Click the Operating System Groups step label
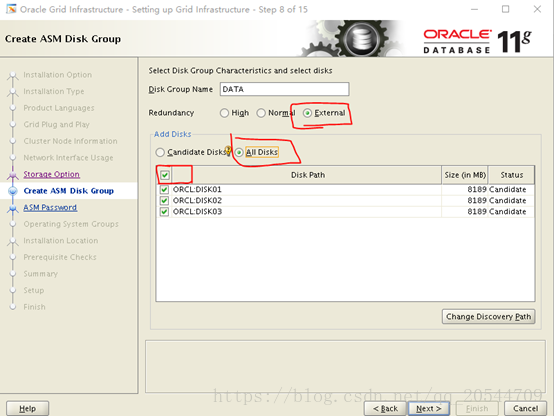Image resolution: width=554 pixels, height=416 pixels. tap(71, 224)
